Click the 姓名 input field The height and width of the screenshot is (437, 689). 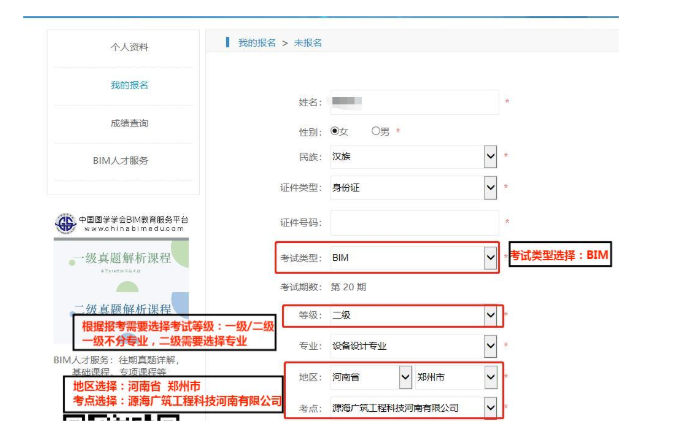[x=414, y=102]
